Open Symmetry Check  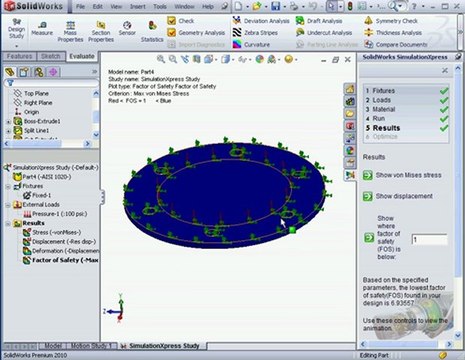[391, 21]
